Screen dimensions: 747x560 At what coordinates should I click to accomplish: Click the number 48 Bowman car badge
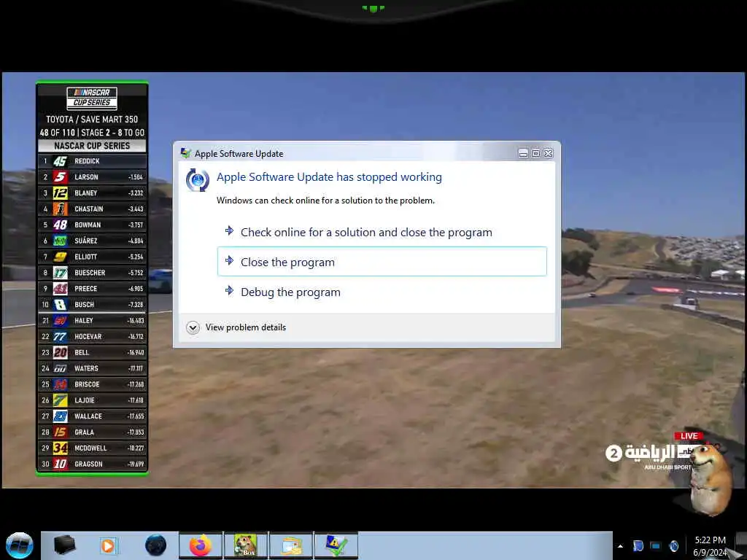pos(60,225)
